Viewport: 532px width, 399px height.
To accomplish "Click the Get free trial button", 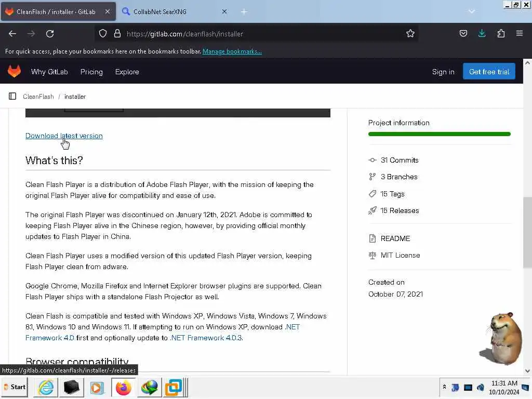I will 489,72.
